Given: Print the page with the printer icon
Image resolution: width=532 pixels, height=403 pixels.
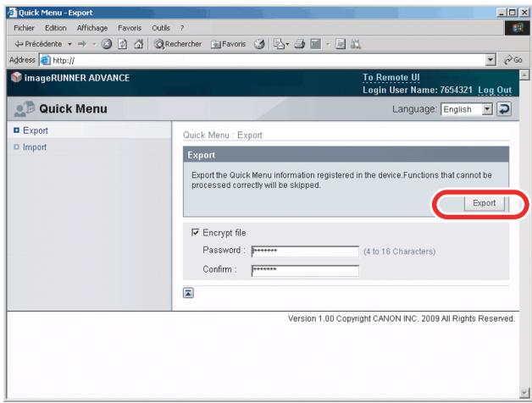Looking at the screenshot, I should (299, 44).
